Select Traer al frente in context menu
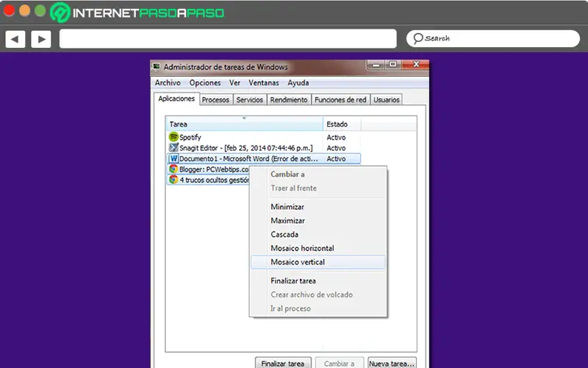Screen dimensions: 588x368 coord(318,188)
